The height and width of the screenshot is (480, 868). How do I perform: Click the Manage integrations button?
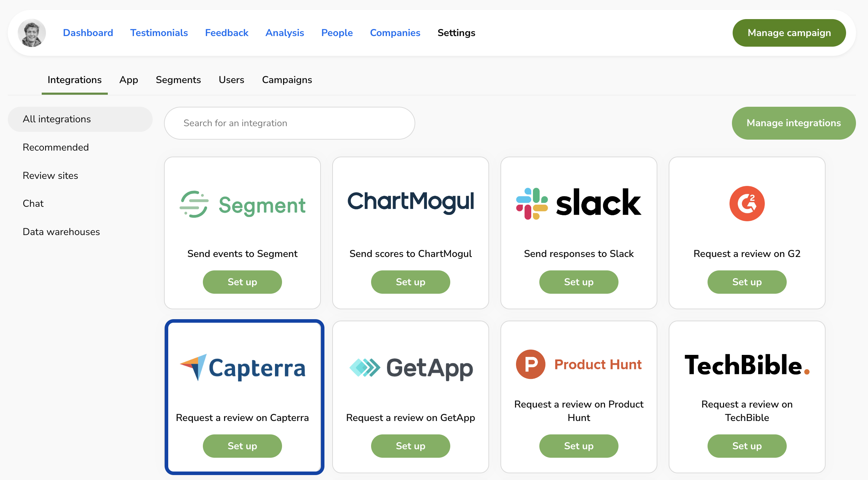coord(793,123)
